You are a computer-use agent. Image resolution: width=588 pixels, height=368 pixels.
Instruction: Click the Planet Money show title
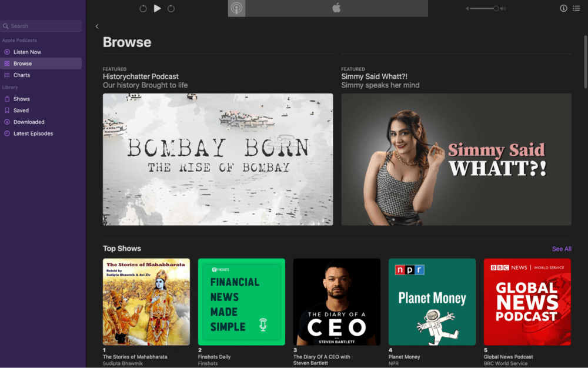click(405, 357)
